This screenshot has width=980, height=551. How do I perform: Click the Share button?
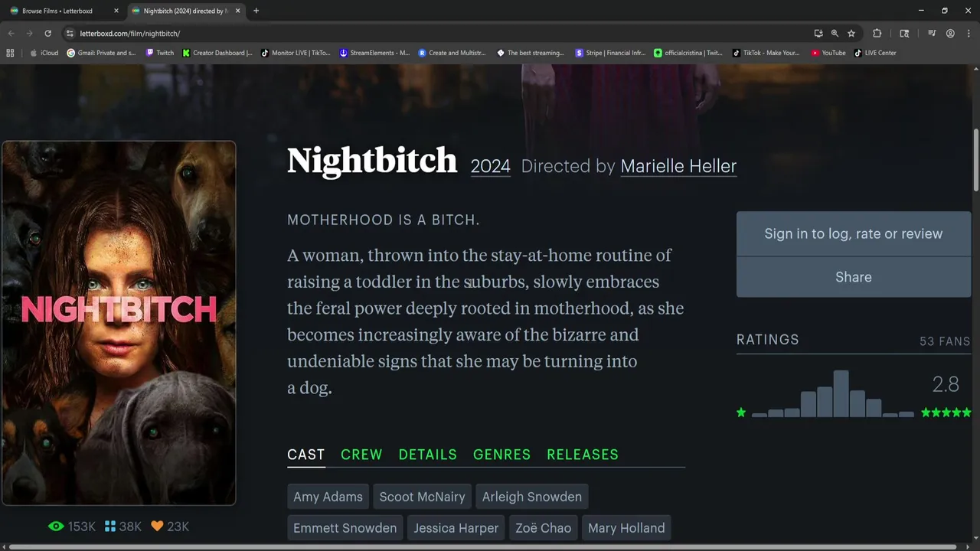[854, 277]
